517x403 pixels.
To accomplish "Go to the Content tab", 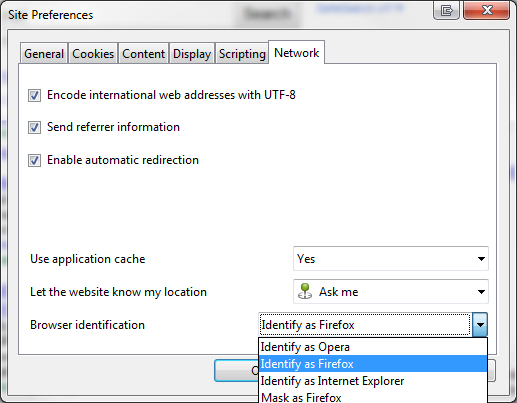I will tap(143, 54).
